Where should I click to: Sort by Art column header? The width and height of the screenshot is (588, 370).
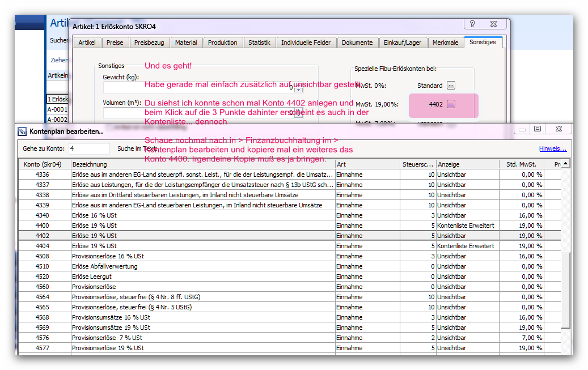[367, 164]
